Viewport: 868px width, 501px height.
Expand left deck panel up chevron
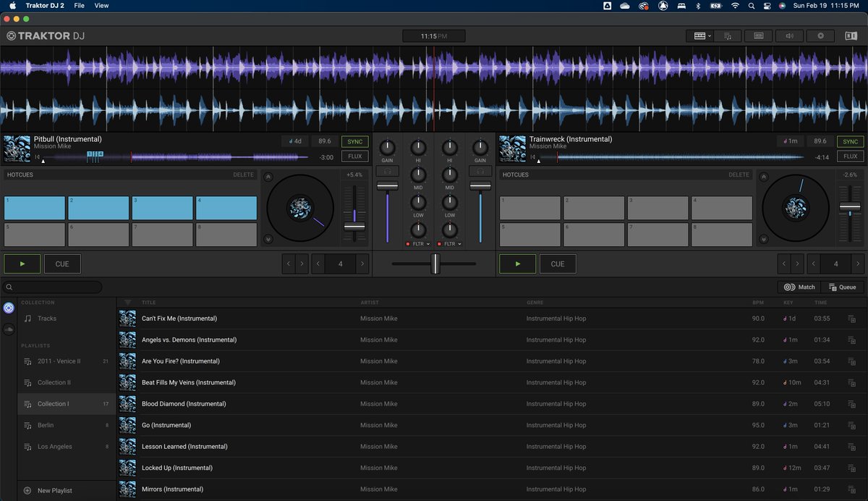coord(268,177)
